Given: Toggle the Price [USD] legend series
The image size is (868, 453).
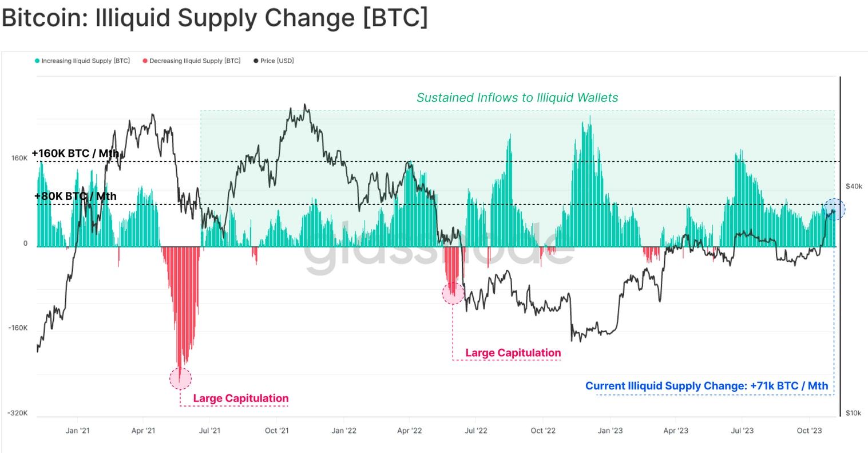Looking at the screenshot, I should (x=276, y=61).
